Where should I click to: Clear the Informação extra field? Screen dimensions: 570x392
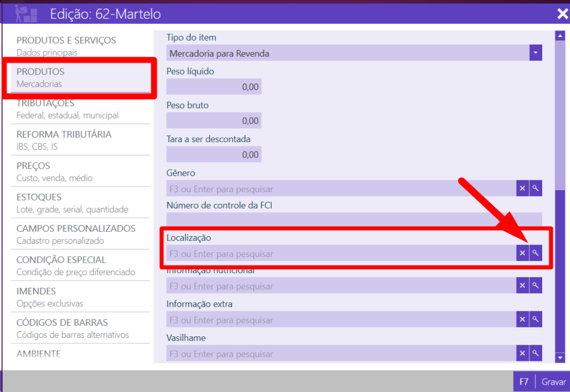click(522, 320)
